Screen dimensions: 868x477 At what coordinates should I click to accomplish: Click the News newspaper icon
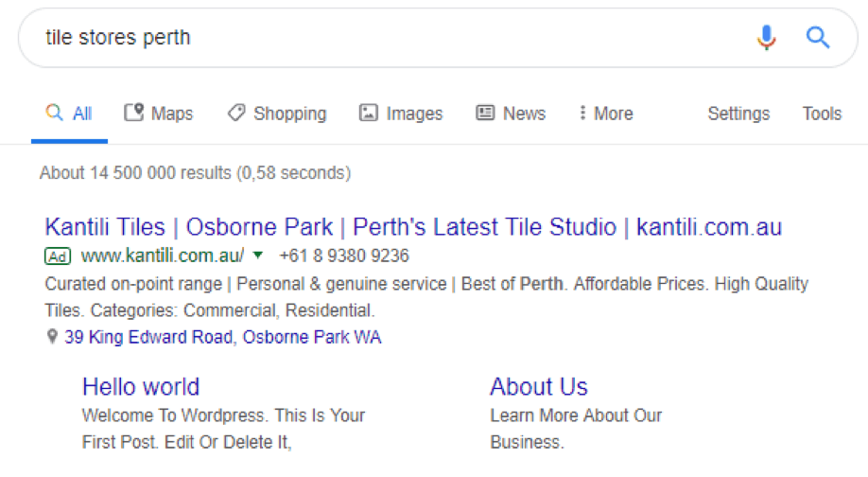click(485, 113)
